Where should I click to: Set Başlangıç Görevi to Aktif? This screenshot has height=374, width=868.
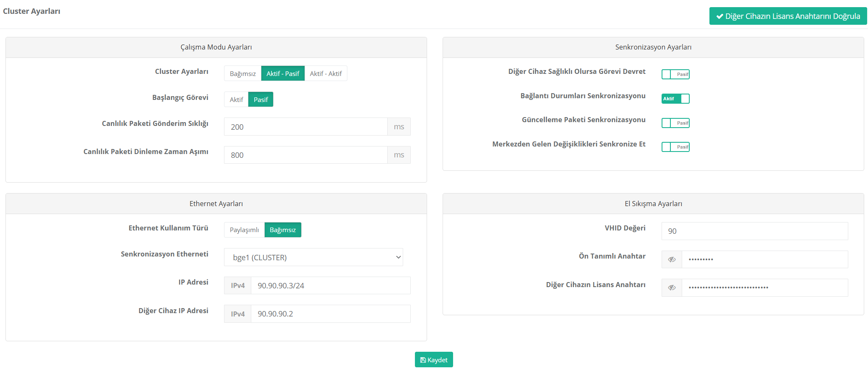pos(236,99)
